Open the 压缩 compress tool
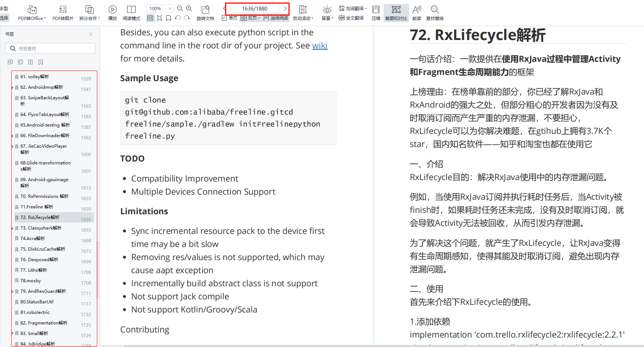This screenshot has width=644, height=347. 376,13
